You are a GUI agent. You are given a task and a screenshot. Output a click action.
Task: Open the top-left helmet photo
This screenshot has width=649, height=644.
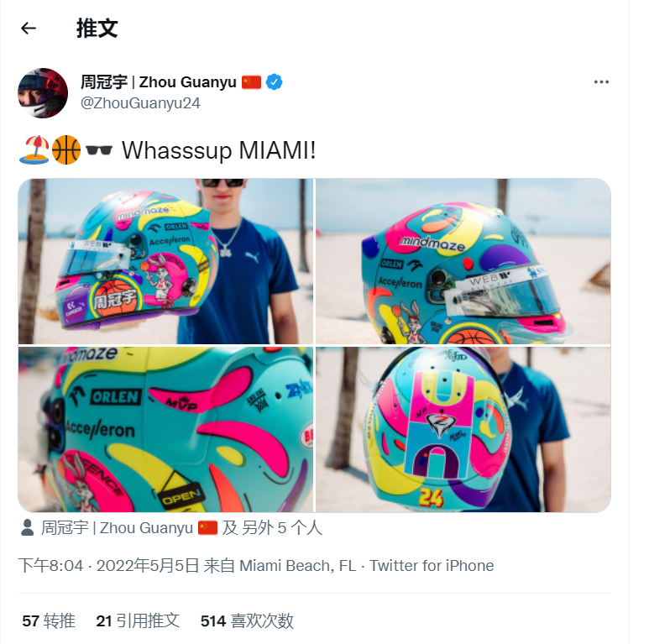165,261
